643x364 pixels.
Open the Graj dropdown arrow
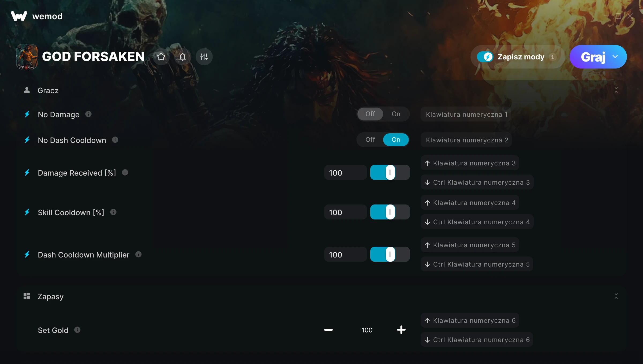615,57
